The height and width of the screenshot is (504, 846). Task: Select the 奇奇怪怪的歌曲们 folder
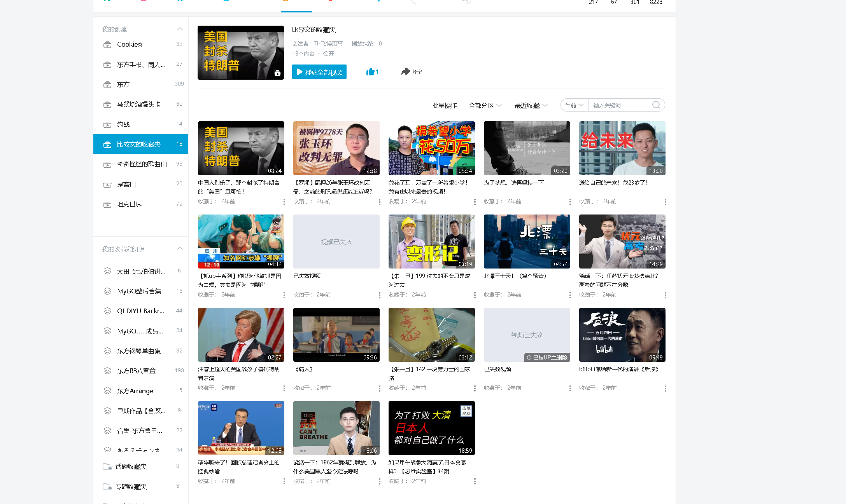(141, 164)
